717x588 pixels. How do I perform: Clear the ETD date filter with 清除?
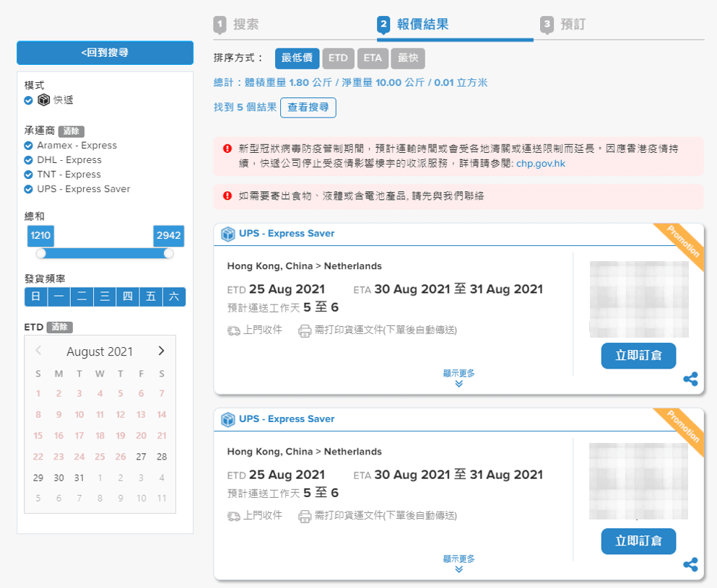click(59, 327)
